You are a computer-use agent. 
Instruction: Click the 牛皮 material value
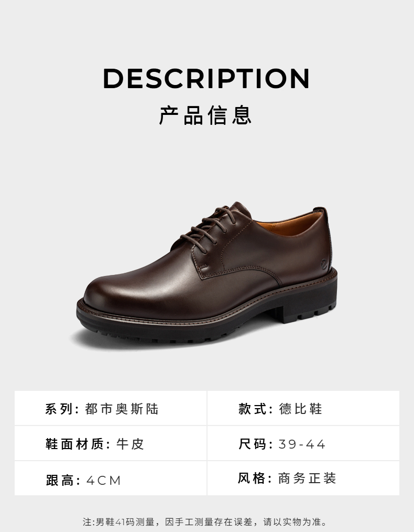click(x=130, y=444)
